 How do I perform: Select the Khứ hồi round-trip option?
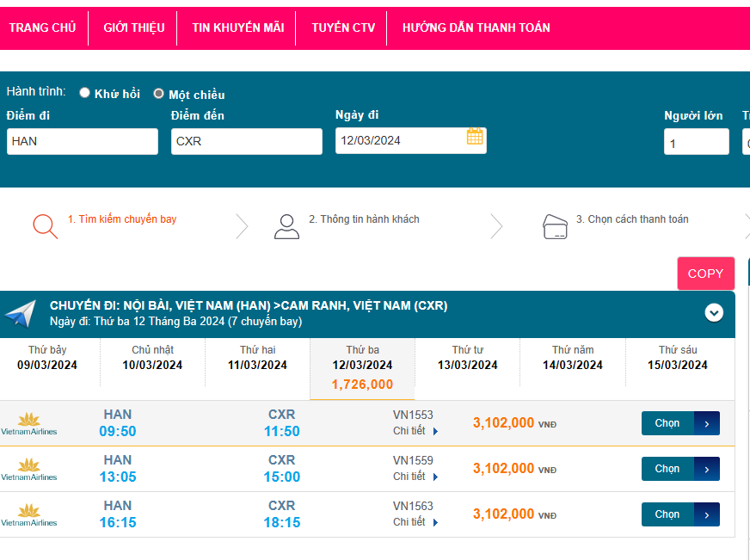[x=85, y=93]
